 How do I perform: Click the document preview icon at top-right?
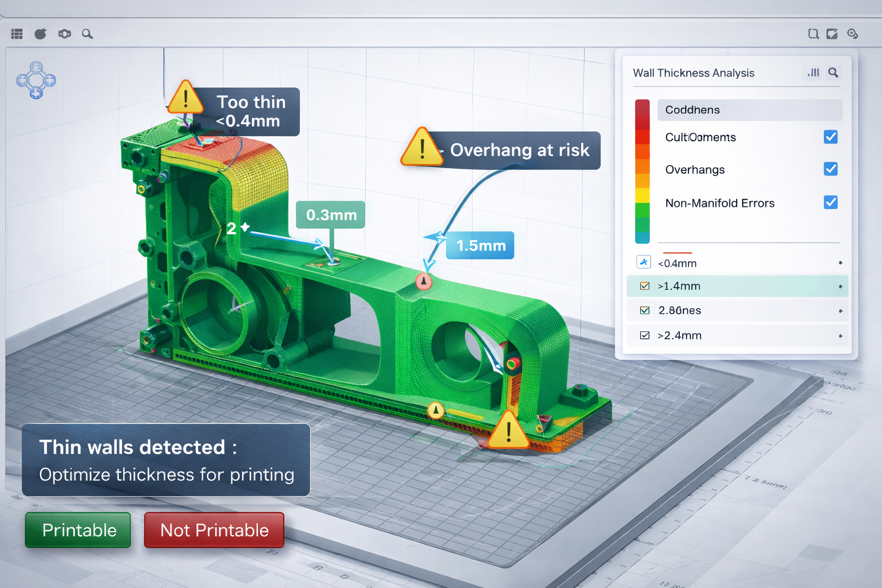(x=813, y=34)
